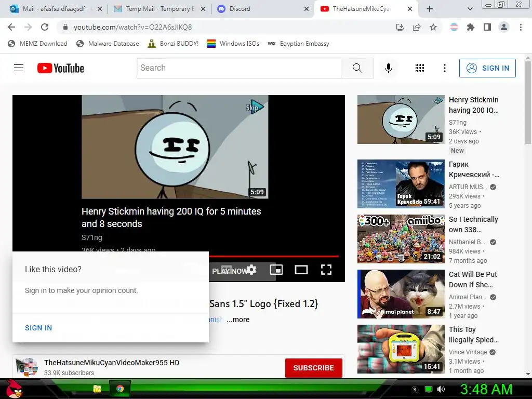Open the YouTube hamburger guide menu

coord(19,68)
